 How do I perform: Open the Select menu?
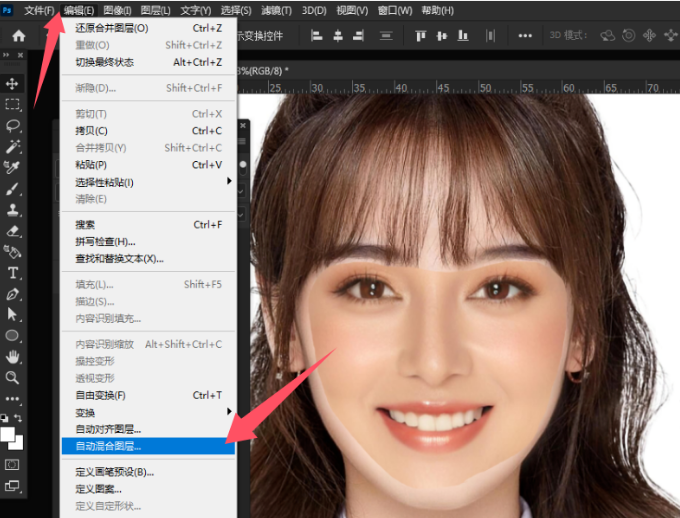(236, 10)
